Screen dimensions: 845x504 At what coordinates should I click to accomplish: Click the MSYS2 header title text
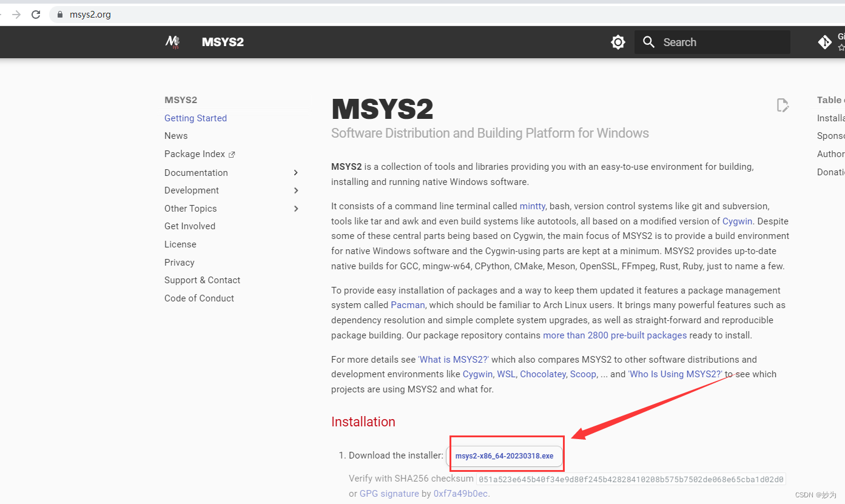(223, 42)
